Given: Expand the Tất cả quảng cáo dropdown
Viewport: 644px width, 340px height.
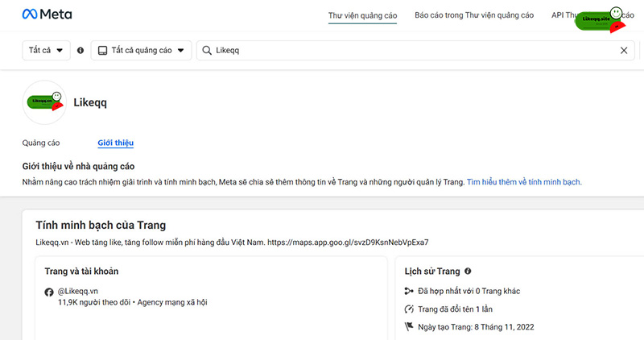Looking at the screenshot, I should pyautogui.click(x=142, y=50).
